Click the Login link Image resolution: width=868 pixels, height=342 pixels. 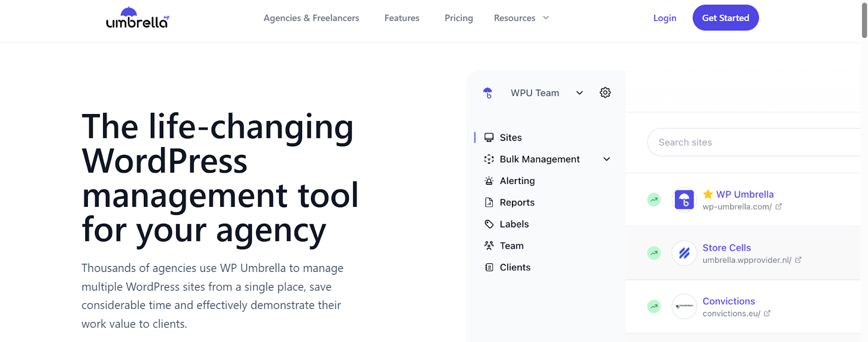point(665,18)
